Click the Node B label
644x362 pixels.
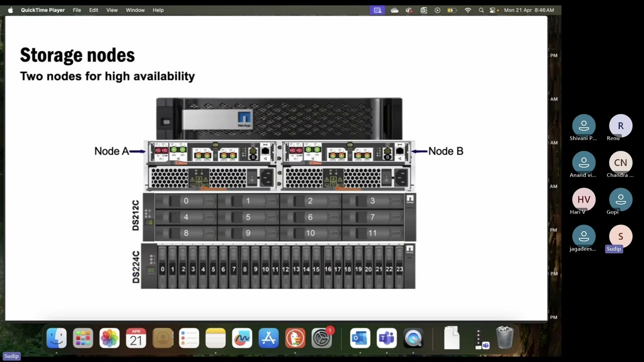[x=446, y=151]
